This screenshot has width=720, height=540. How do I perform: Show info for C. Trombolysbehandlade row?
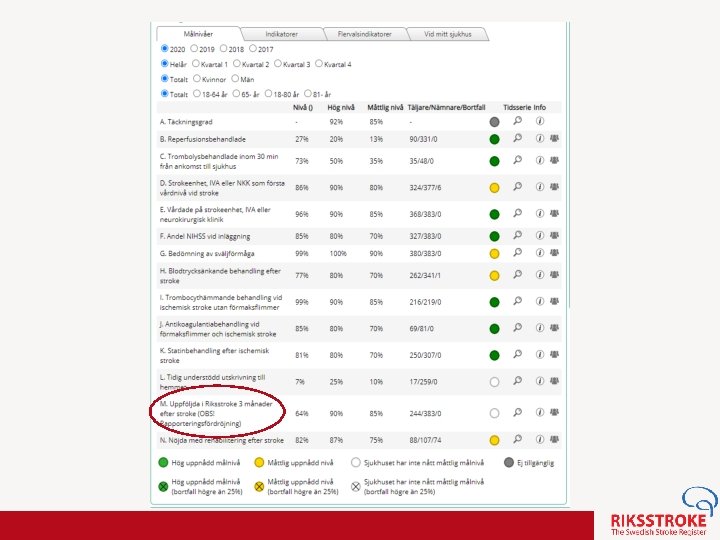(540, 160)
